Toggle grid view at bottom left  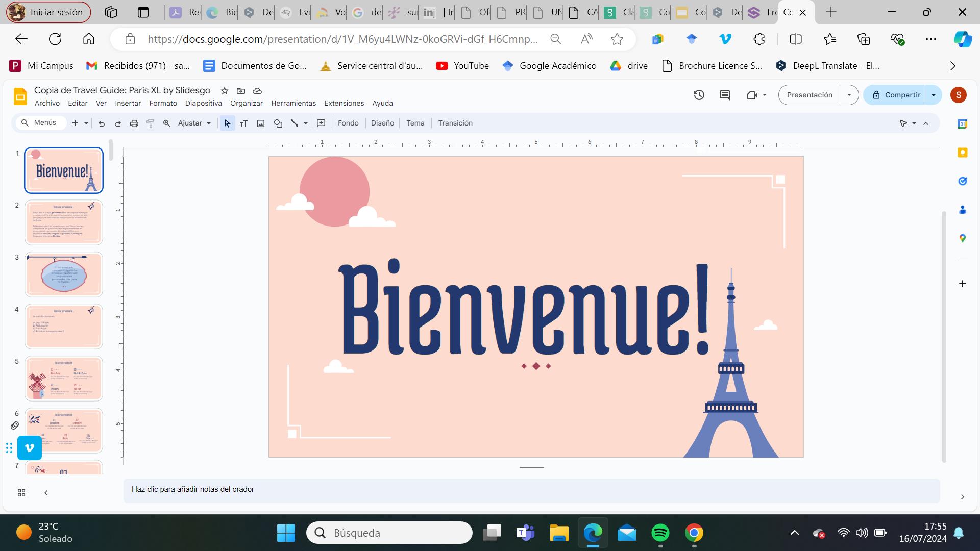point(21,493)
